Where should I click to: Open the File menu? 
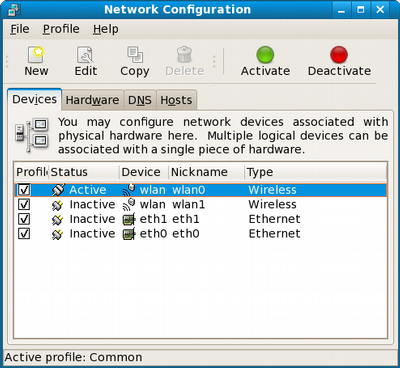(x=20, y=29)
